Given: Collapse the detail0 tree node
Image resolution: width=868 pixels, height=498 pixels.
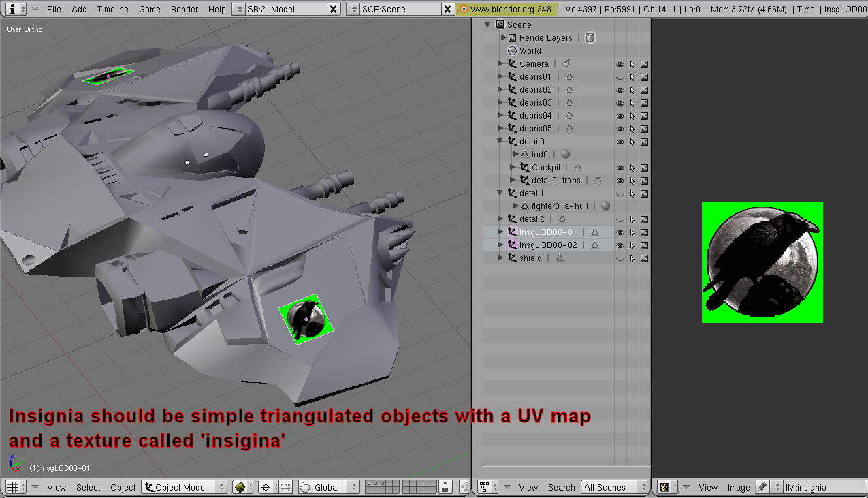Looking at the screenshot, I should pos(500,142).
